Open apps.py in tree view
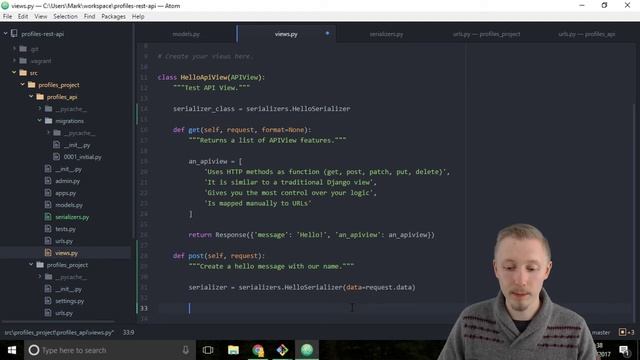This screenshot has height=360, width=640. (65, 193)
